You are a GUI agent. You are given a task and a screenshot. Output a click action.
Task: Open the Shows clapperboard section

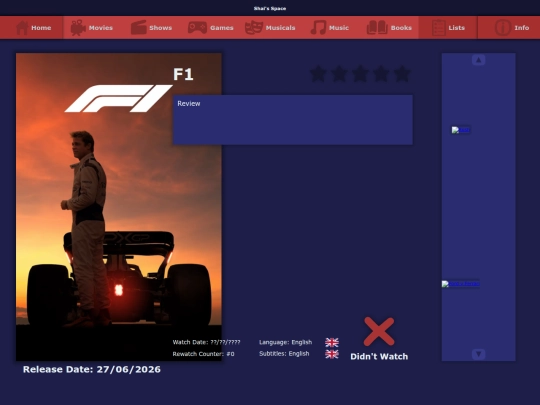click(x=151, y=28)
